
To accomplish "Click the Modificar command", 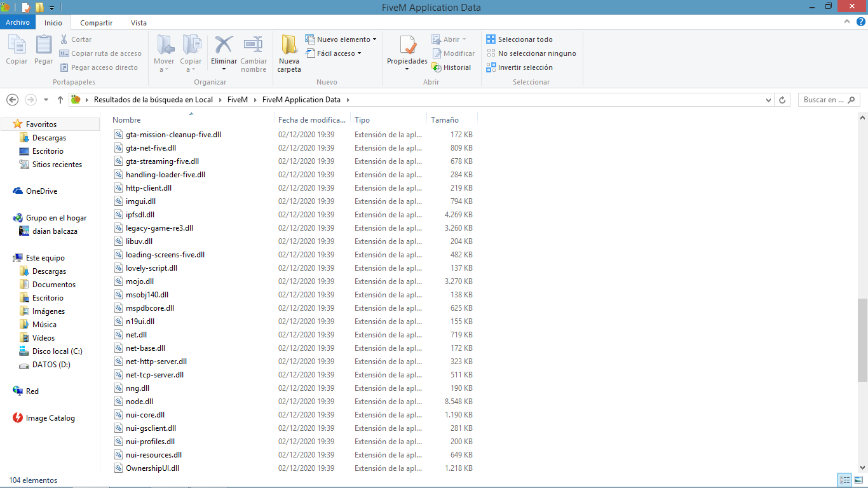I will [x=454, y=53].
